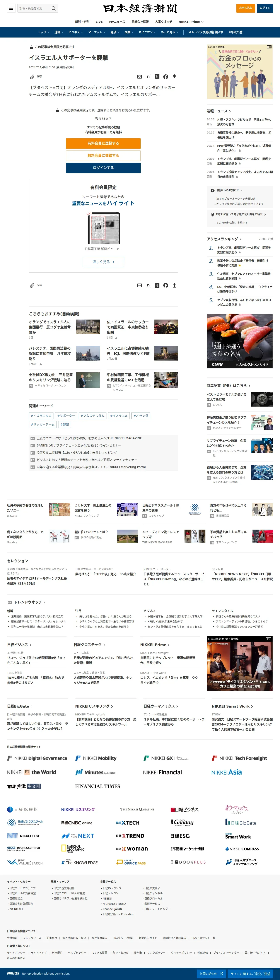Open the マーケット dropdown menu
Screen dimensions: 280x980
[97, 32]
